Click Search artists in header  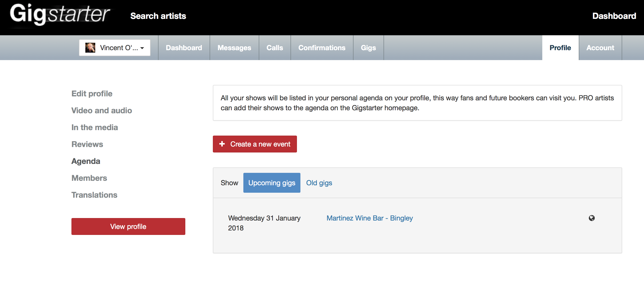tap(158, 16)
